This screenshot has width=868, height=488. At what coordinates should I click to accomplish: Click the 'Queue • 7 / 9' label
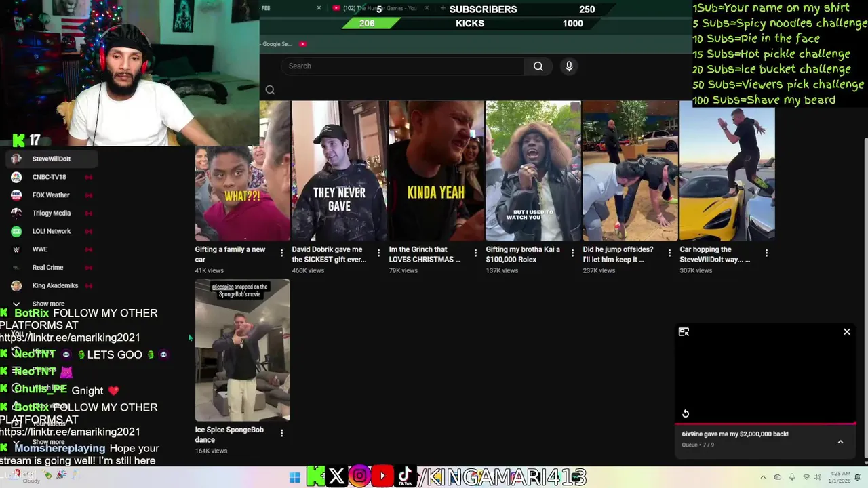tap(698, 445)
